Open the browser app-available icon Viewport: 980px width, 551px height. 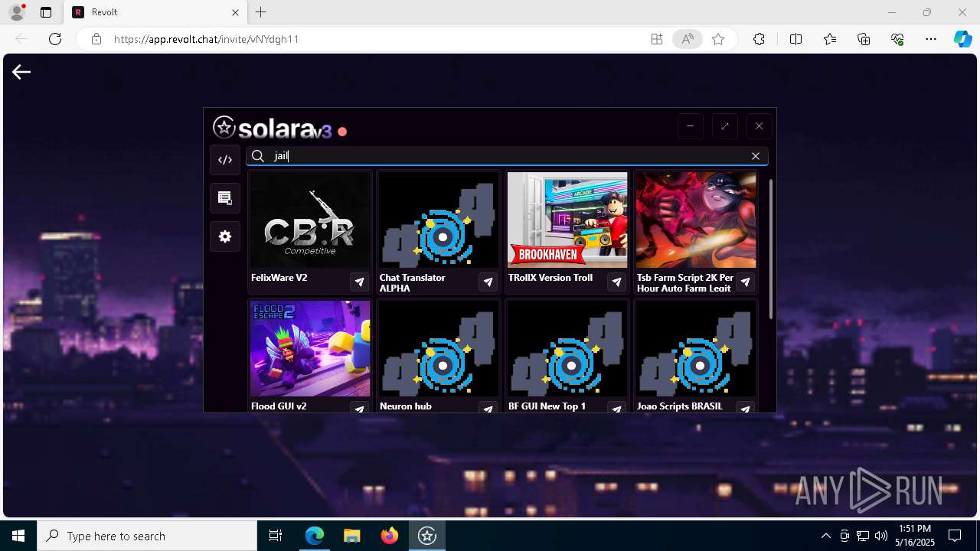tap(657, 39)
